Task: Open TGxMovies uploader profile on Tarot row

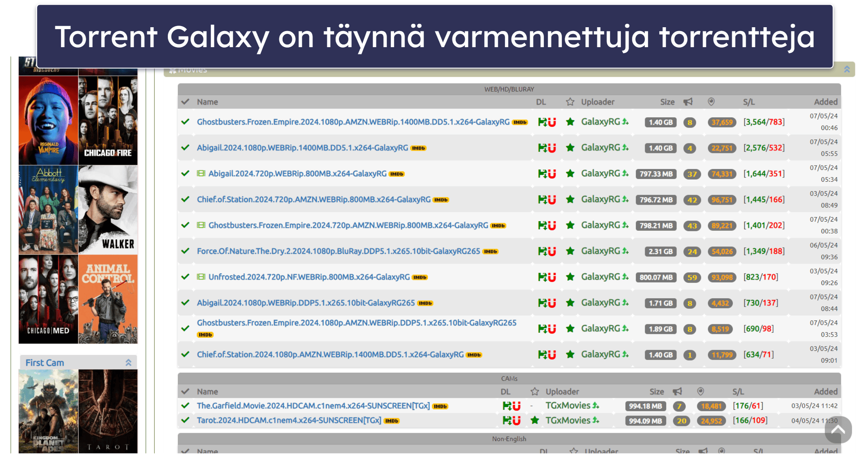Action: [568, 421]
